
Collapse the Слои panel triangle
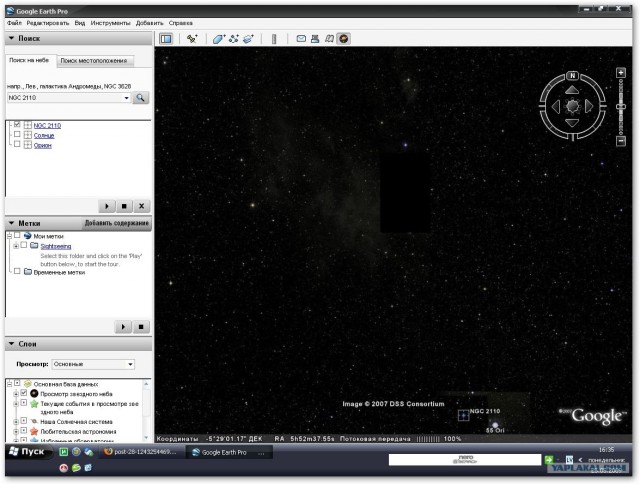(x=11, y=344)
